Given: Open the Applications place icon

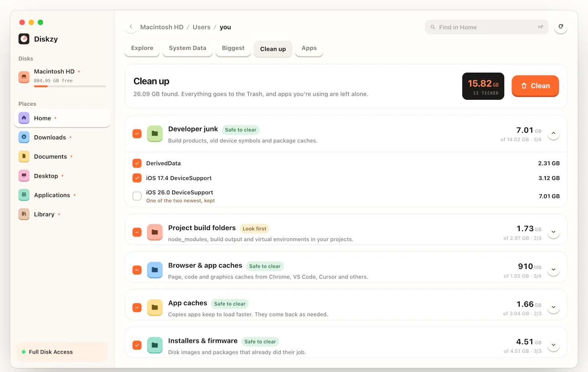Looking at the screenshot, I should point(24,195).
